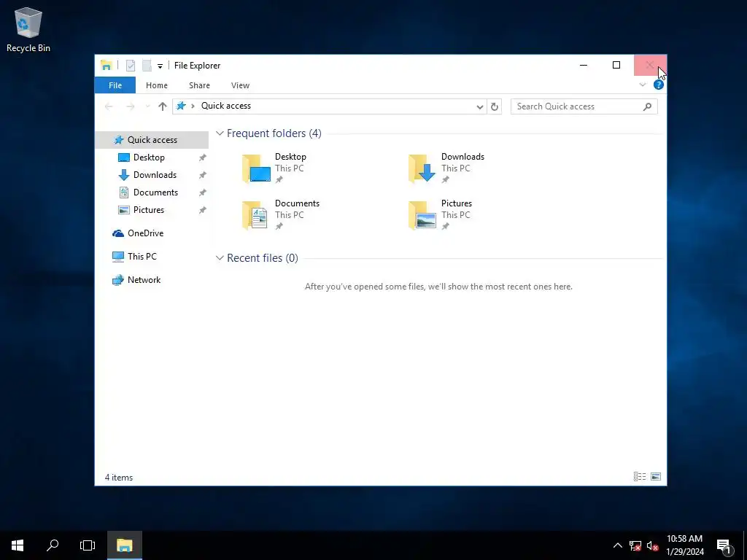The height and width of the screenshot is (560, 747).
Task: Open Customize Quick Access Toolbar dropdown arrow
Action: 160,66
